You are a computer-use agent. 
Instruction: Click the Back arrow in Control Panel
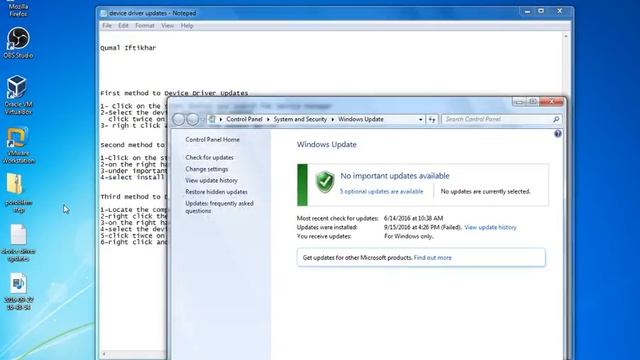[178, 119]
